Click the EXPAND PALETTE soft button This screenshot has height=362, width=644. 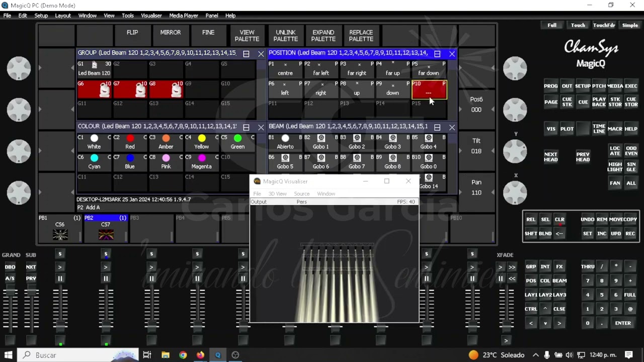(x=323, y=36)
